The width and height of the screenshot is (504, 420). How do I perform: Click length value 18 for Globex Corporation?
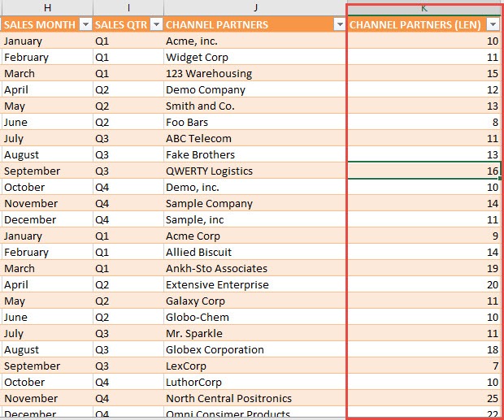424,349
